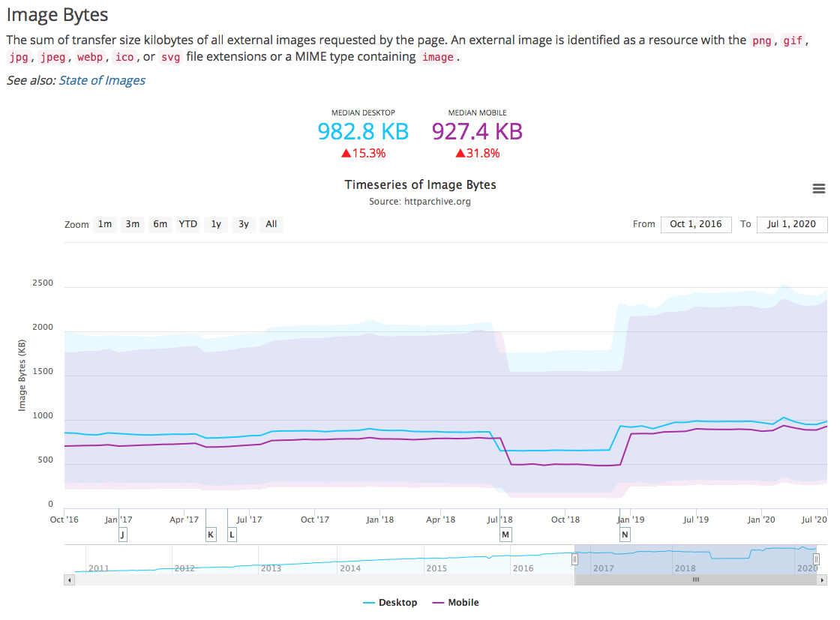Click the To date input field

pyautogui.click(x=792, y=224)
